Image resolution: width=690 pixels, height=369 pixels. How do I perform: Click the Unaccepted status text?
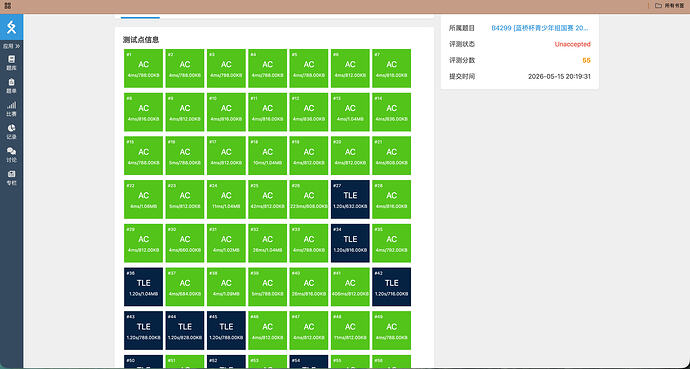point(573,44)
